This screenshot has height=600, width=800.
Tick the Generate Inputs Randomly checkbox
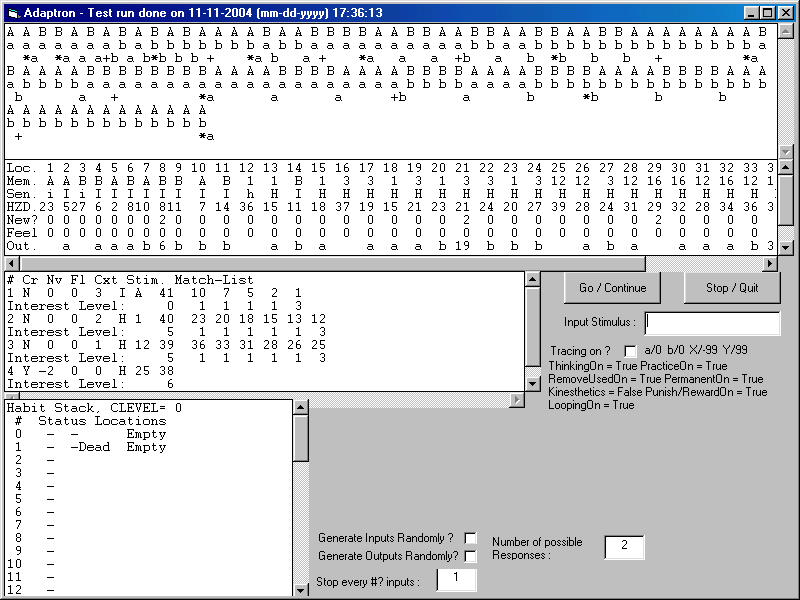(470, 538)
